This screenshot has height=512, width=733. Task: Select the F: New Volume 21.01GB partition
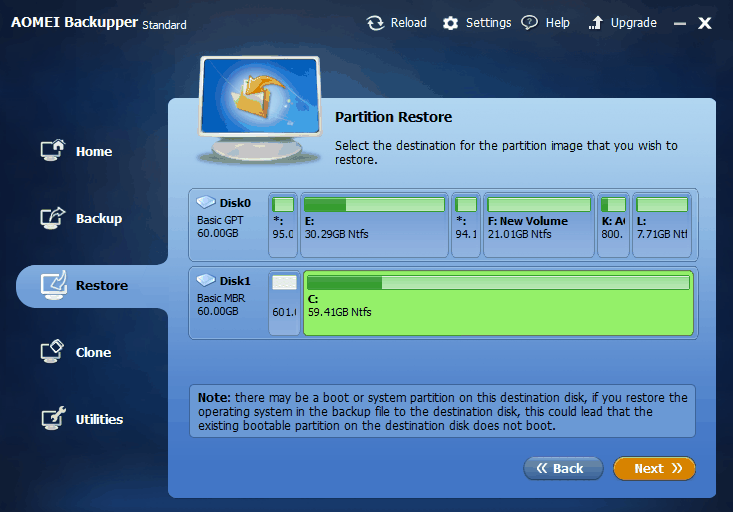point(539,225)
